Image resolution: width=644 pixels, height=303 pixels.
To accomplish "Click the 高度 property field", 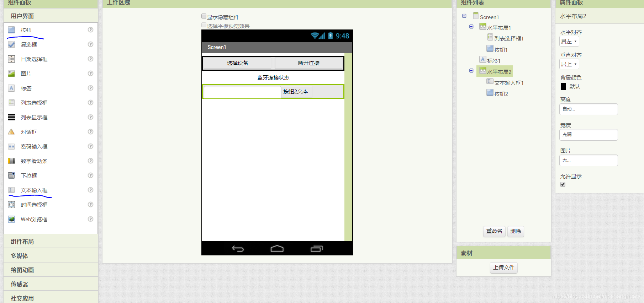I will point(588,109).
